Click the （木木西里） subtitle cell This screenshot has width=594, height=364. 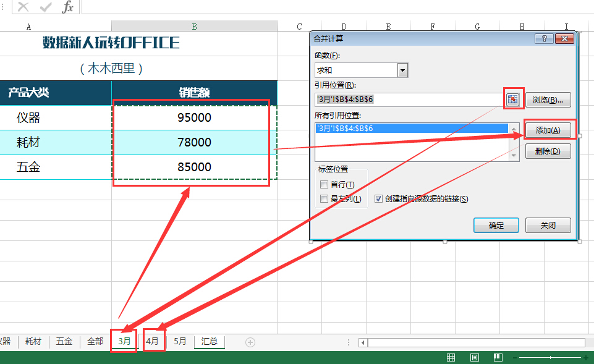pos(111,69)
